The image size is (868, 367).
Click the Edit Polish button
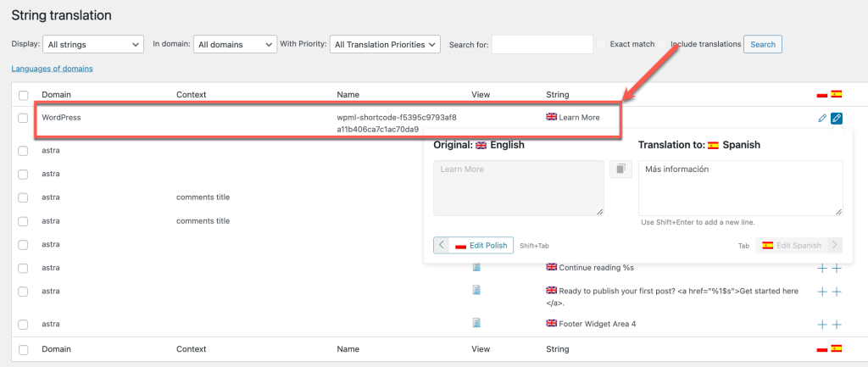tap(480, 245)
